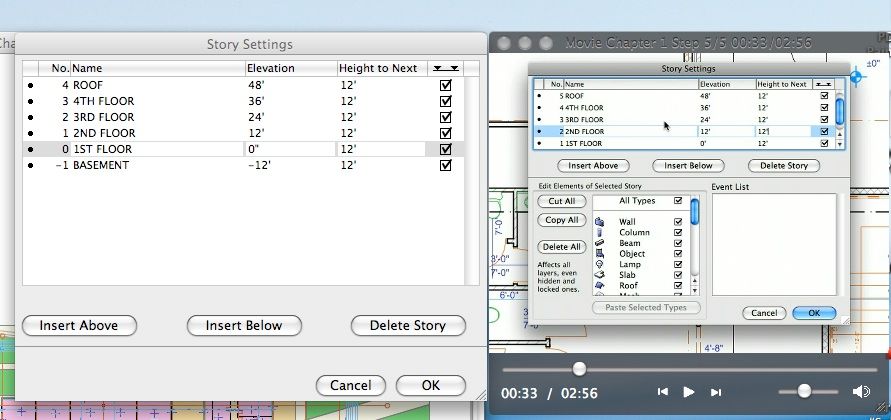The width and height of the screenshot is (891, 420).
Task: Click the Elevation column header in Story Settings
Action: coord(291,68)
